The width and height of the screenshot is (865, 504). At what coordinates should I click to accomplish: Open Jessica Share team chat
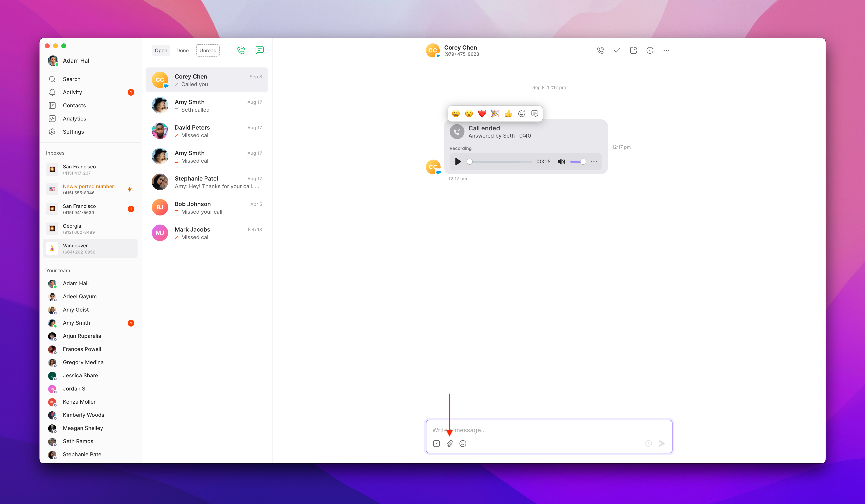click(90, 376)
